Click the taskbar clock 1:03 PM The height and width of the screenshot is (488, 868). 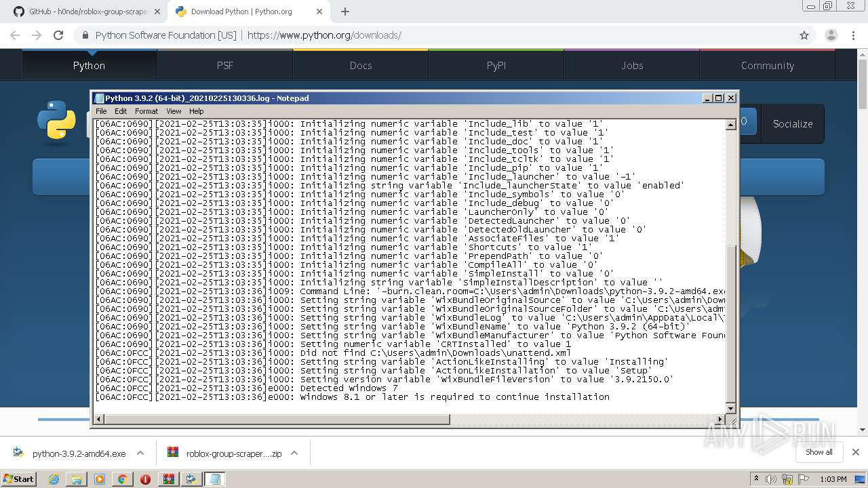pyautogui.click(x=833, y=479)
